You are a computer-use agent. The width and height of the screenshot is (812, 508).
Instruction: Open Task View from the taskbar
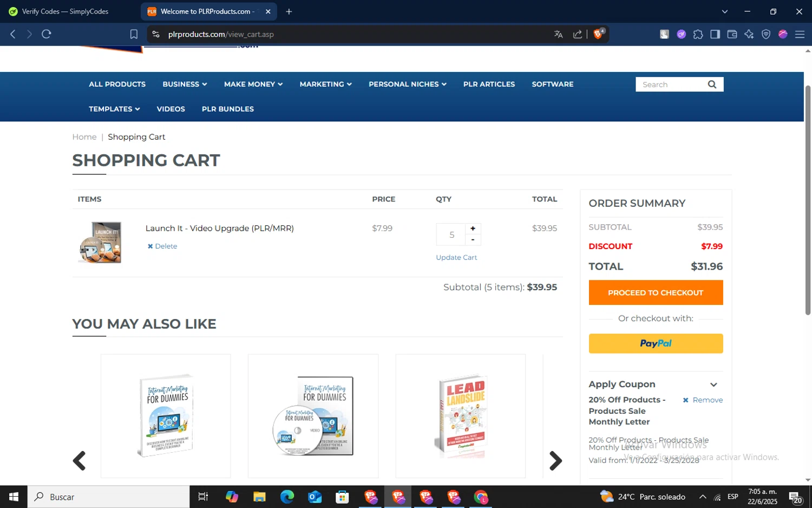pyautogui.click(x=204, y=497)
